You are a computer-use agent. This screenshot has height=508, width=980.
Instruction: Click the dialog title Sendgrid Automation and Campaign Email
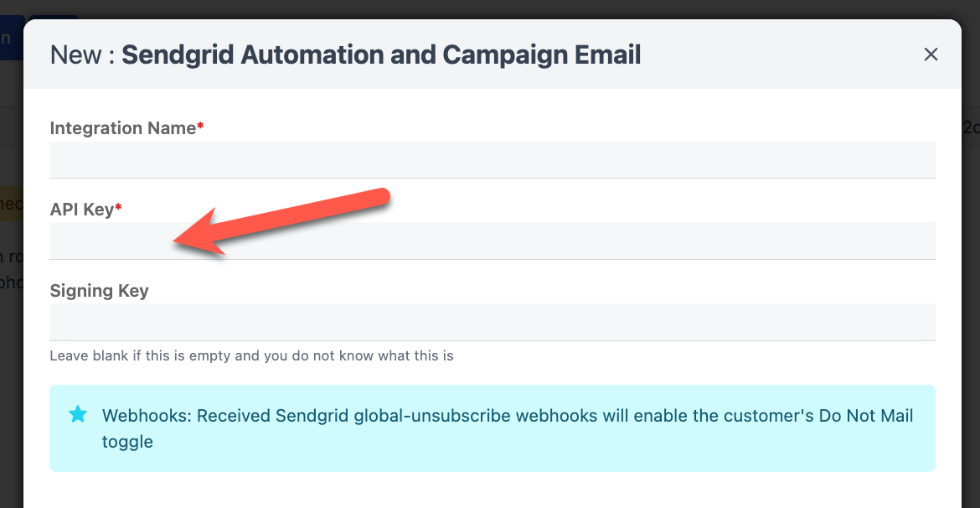(381, 55)
